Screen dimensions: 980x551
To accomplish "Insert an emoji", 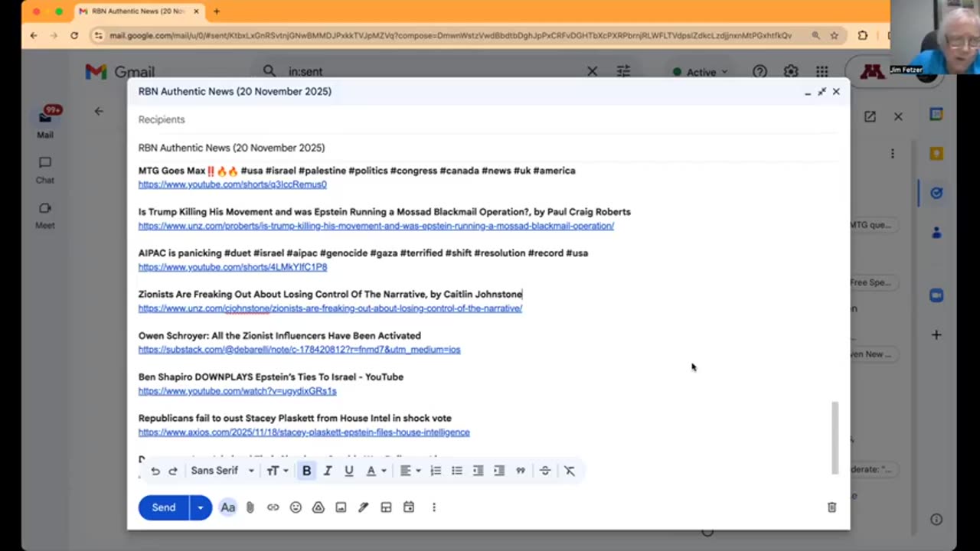I will pos(296,507).
